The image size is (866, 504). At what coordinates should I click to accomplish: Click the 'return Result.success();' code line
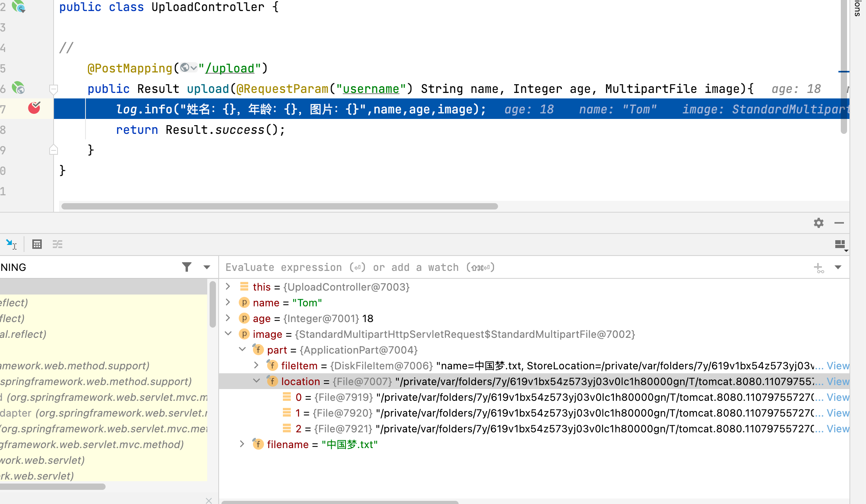200,130
